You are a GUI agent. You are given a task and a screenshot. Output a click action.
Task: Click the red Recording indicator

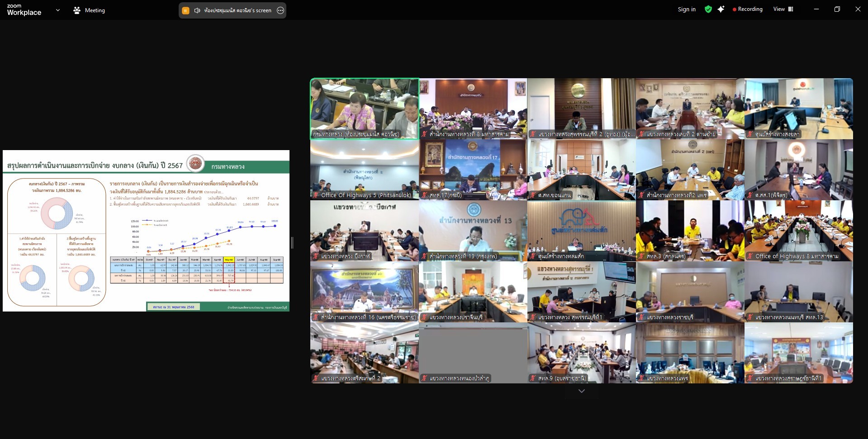point(747,9)
